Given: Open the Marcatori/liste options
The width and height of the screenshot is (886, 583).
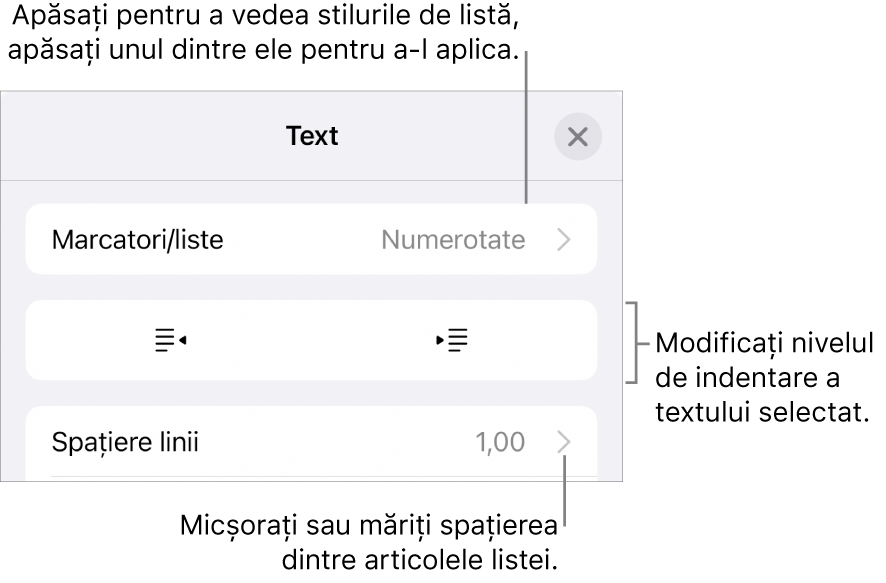Looking at the screenshot, I should (300, 238).
